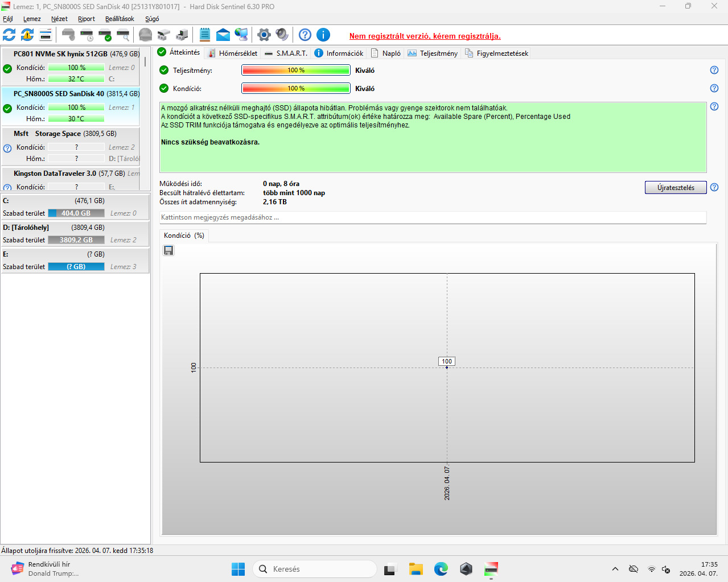The height and width of the screenshot is (582, 728).
Task: Click the taskbar Keresés search box
Action: click(315, 569)
